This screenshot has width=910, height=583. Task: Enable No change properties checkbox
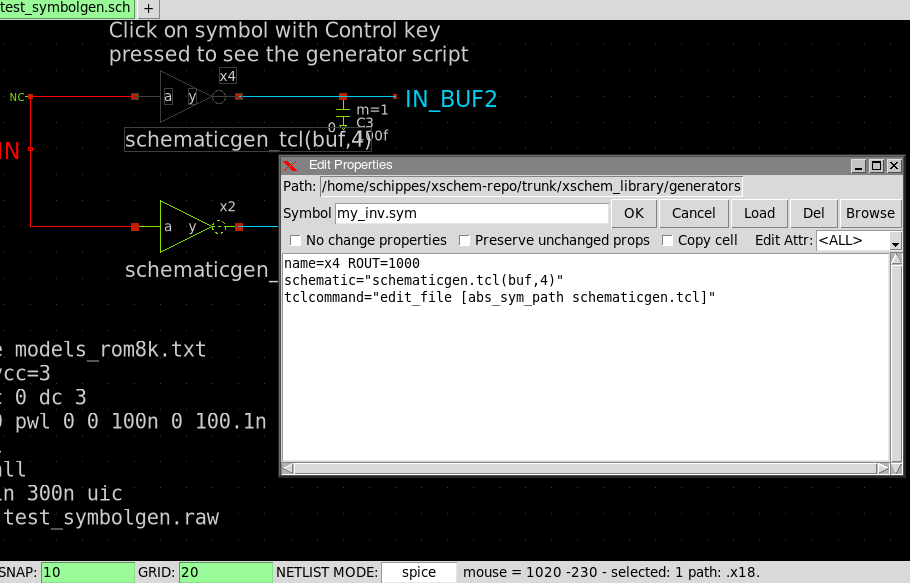click(x=296, y=240)
